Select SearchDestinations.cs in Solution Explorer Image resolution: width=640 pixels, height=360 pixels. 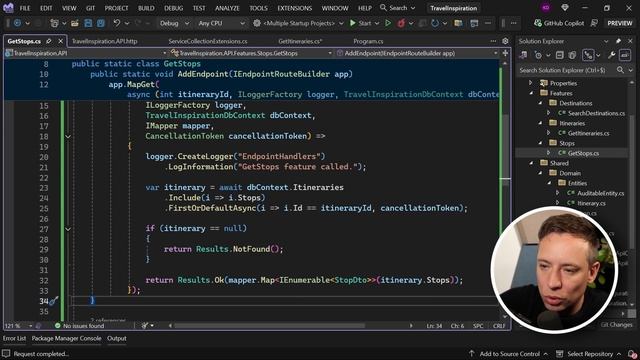(x=596, y=113)
